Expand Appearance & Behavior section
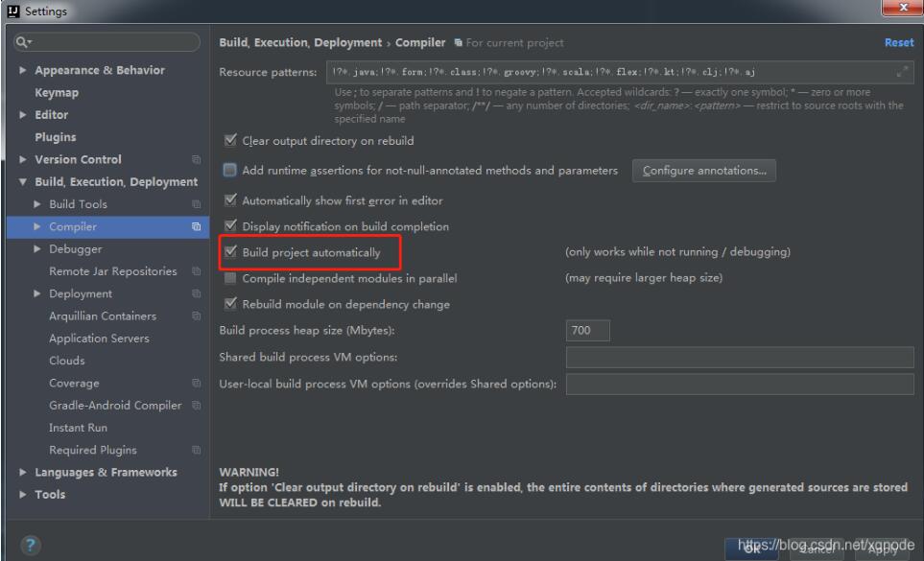The height and width of the screenshot is (561, 924). point(22,70)
